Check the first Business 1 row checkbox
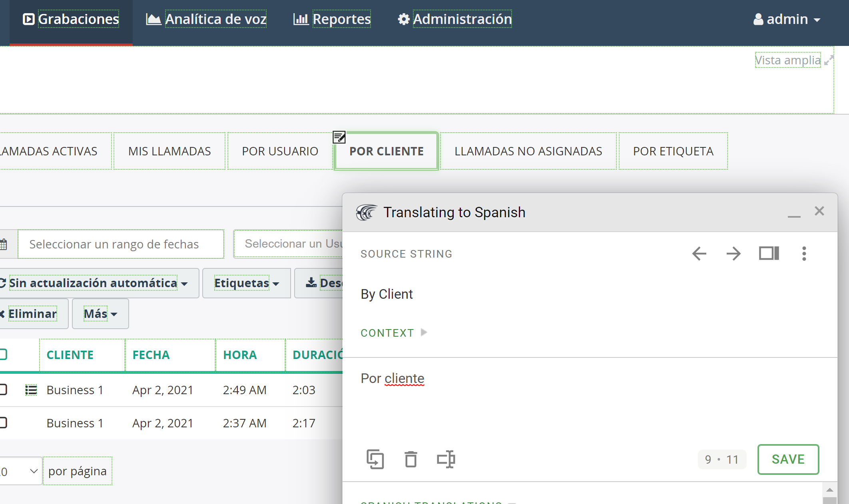Viewport: 849px width, 504px height. click(x=3, y=389)
